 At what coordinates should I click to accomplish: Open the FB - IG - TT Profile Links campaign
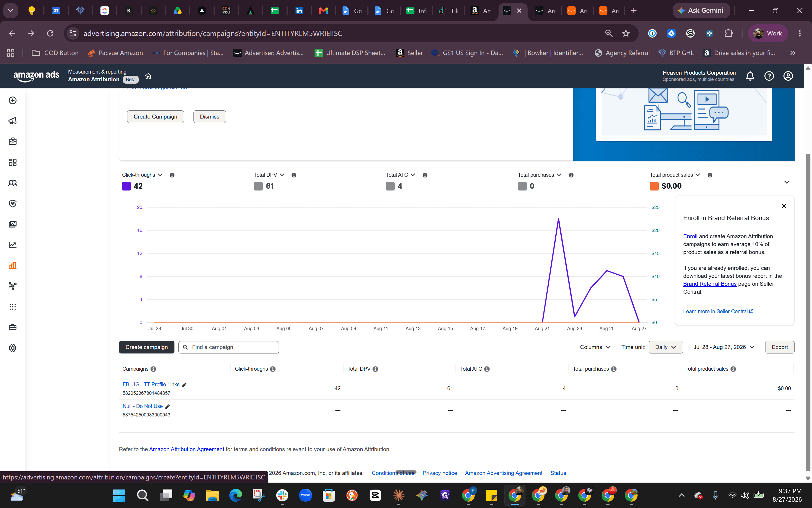151,384
